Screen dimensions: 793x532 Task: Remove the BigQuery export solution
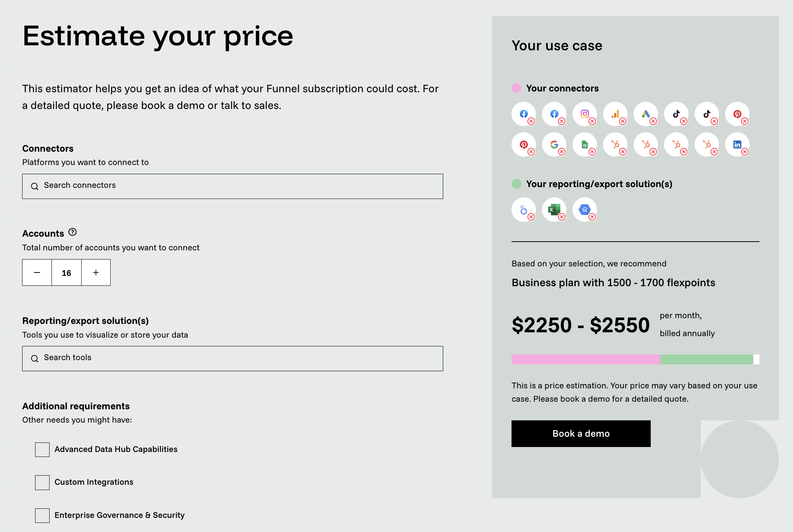[x=592, y=216]
